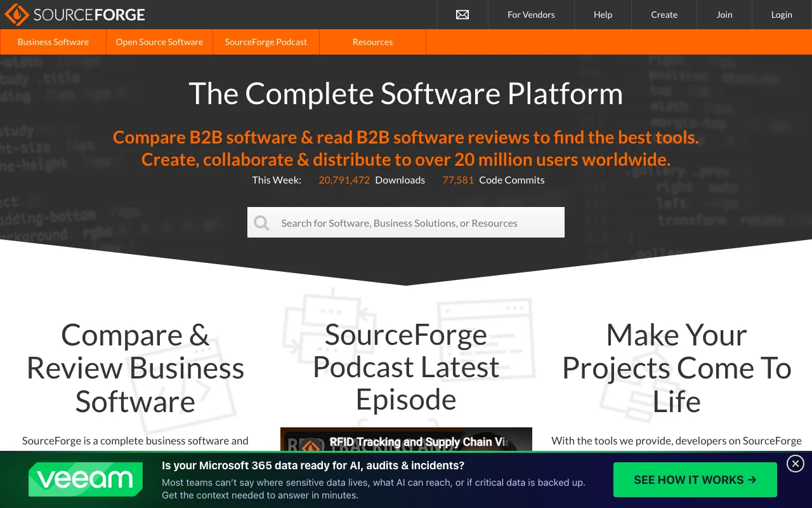Click the "This Week:" label
Viewport: 812px width, 508px height.
(277, 180)
